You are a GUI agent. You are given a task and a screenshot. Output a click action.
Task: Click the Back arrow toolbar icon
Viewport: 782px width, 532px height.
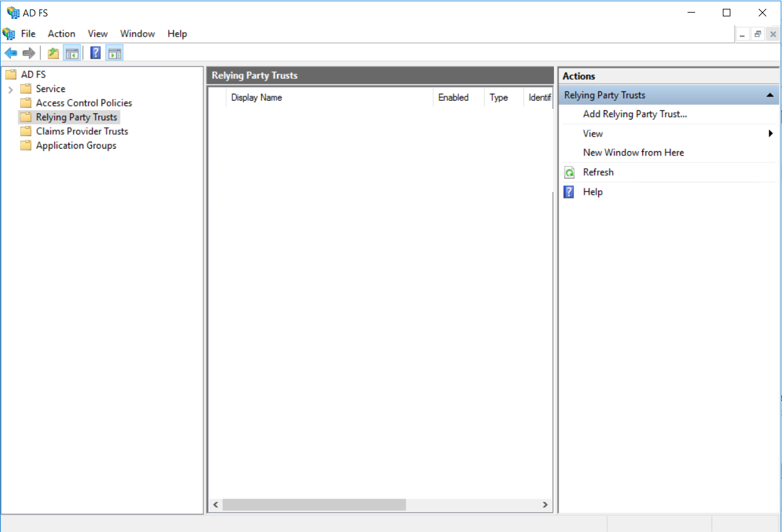(x=11, y=54)
